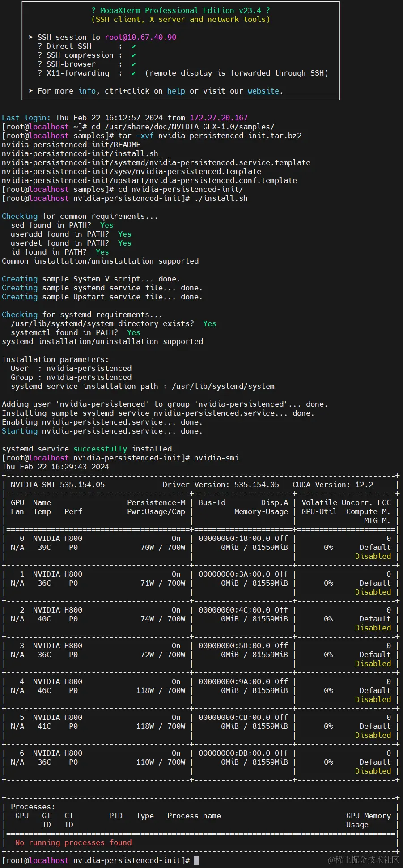
Task: Click Yes after 'userdel found in PATH?'
Action: (125, 243)
